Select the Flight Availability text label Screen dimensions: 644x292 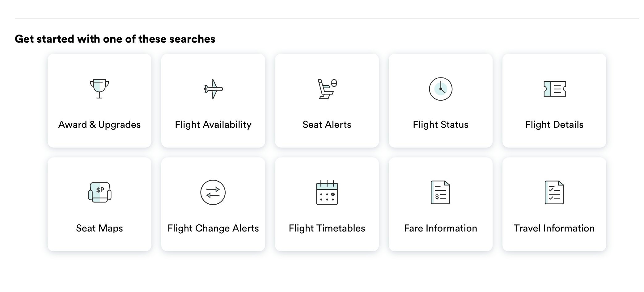(x=213, y=124)
